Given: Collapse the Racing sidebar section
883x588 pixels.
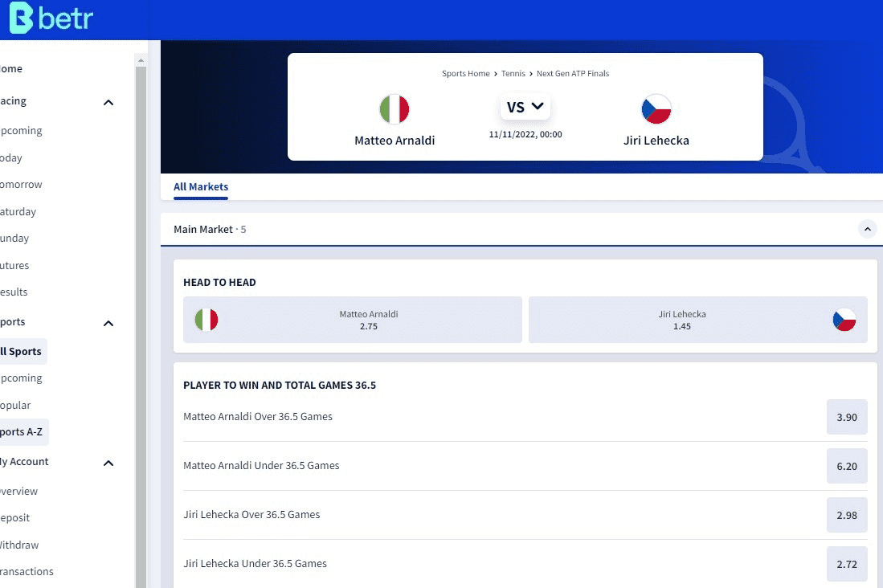Looking at the screenshot, I should 108,102.
